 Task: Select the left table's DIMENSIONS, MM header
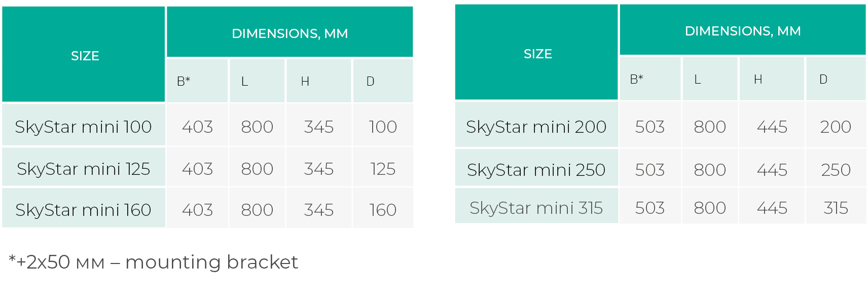coord(290,33)
